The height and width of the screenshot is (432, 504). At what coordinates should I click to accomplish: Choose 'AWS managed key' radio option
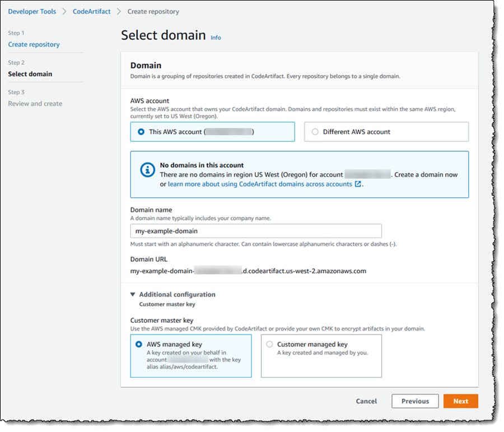tap(139, 345)
